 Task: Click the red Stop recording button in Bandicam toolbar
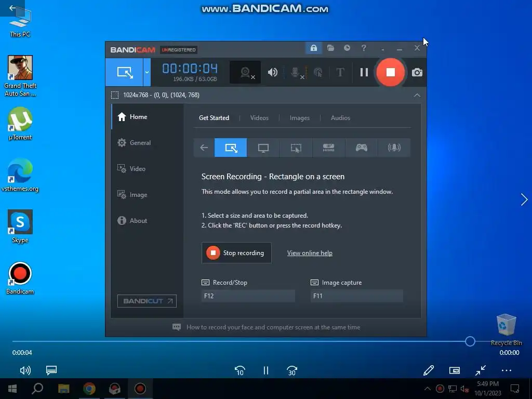(x=390, y=72)
